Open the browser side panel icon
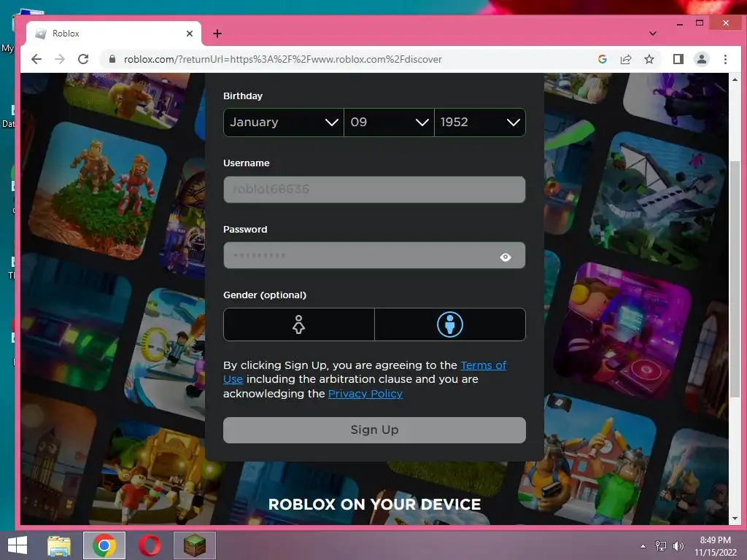747x560 pixels. 678,59
